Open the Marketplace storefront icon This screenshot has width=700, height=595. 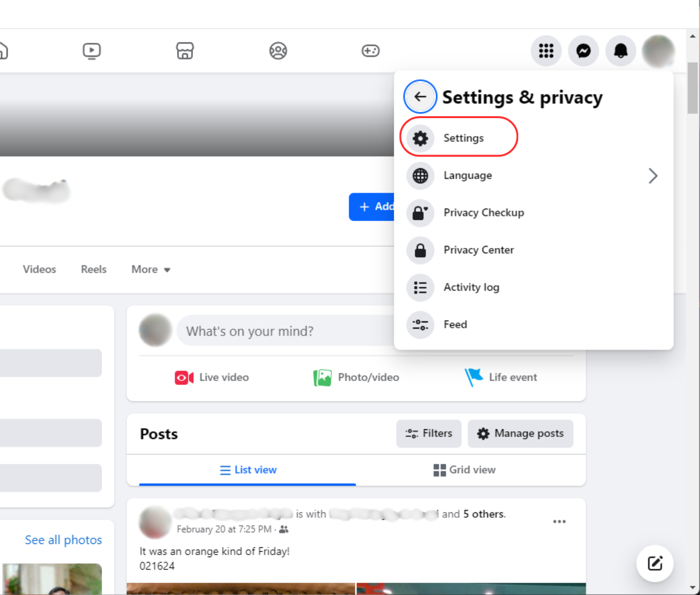point(185,51)
